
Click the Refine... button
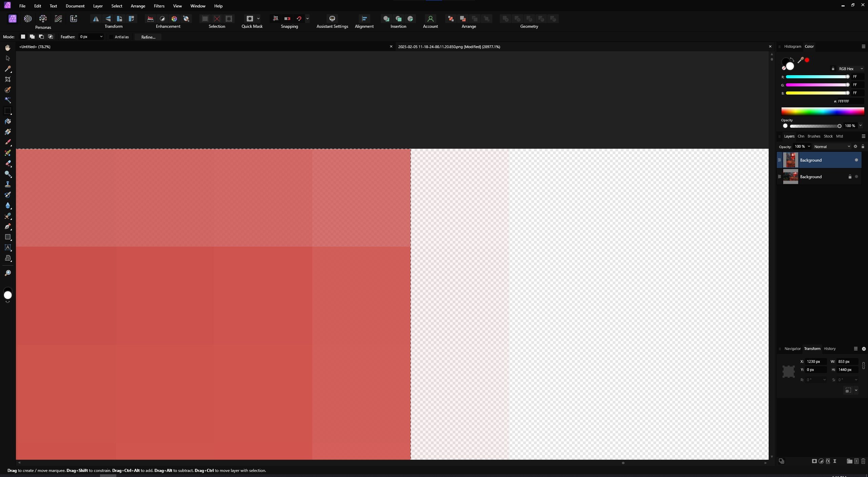[148, 37]
